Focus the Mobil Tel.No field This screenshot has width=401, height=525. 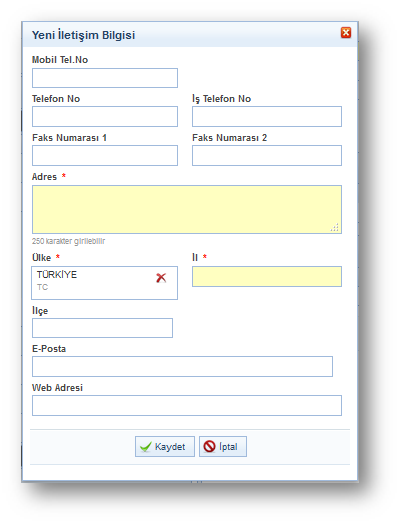pos(105,78)
